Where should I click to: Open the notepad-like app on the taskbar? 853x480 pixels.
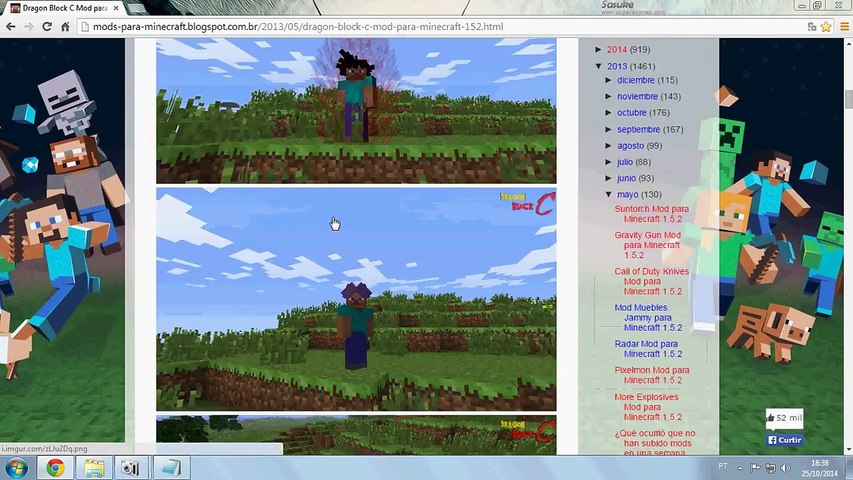point(172,467)
